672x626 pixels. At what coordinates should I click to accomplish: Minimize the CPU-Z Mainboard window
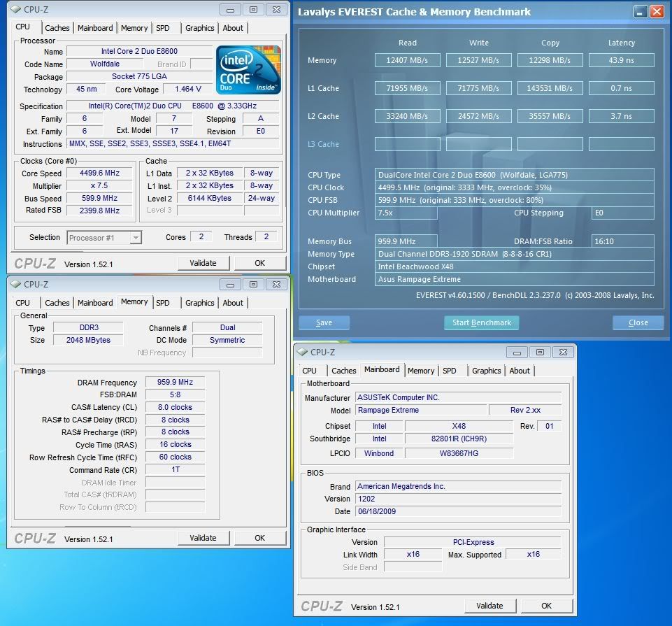pyautogui.click(x=517, y=352)
